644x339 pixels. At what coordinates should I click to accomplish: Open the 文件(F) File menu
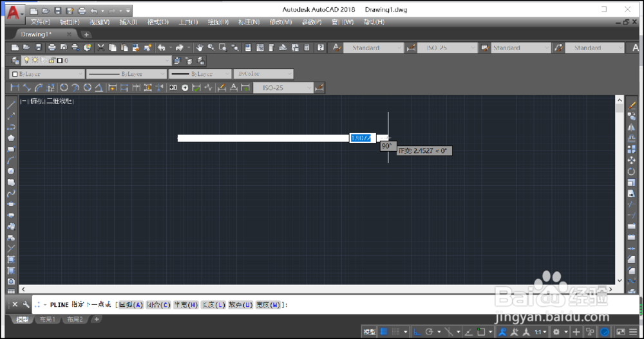point(40,22)
